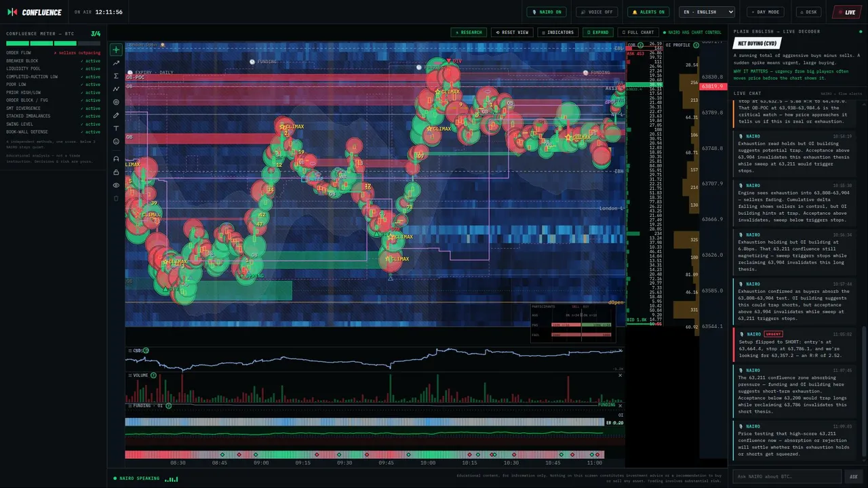
Task: Toggle the NAIRO ON switch
Action: coord(547,12)
